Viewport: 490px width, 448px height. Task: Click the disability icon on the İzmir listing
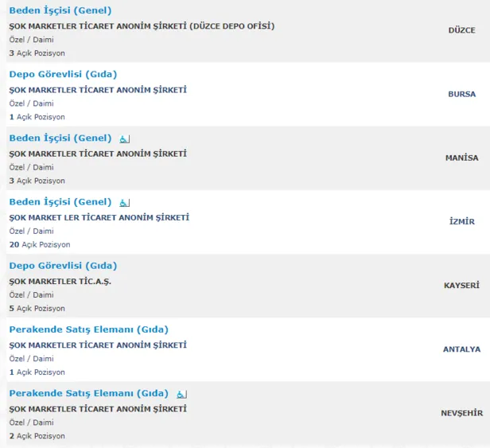(x=124, y=203)
